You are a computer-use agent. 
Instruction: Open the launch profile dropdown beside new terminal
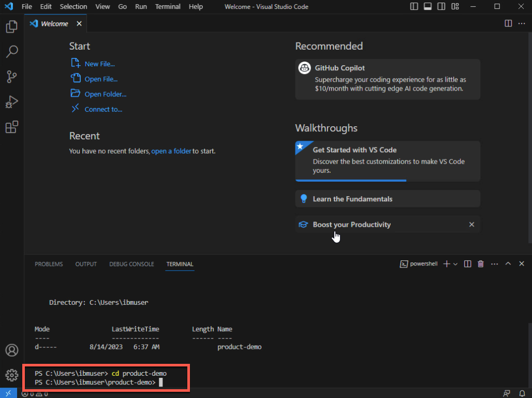click(x=455, y=264)
